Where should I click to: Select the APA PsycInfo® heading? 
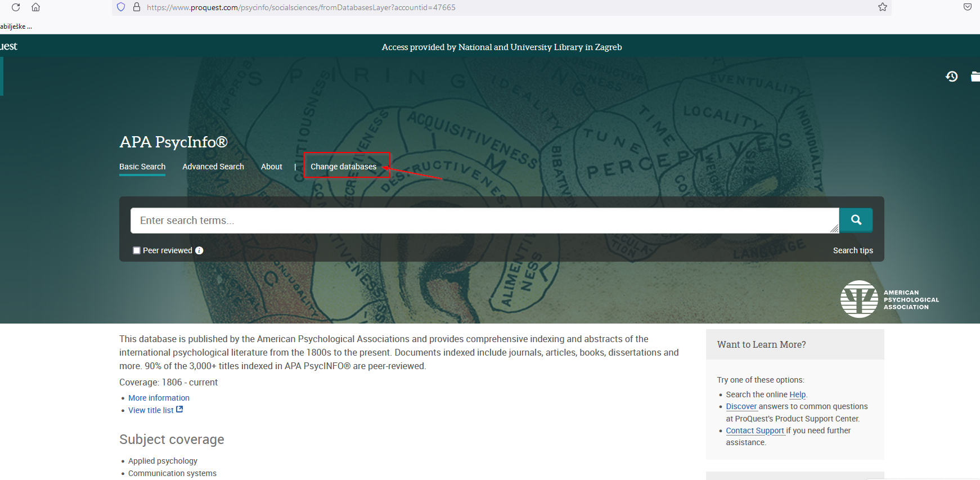(x=173, y=142)
